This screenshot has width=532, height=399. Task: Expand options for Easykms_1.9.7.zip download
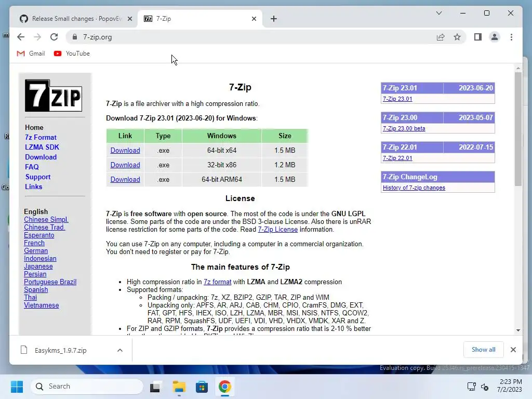tap(120, 351)
